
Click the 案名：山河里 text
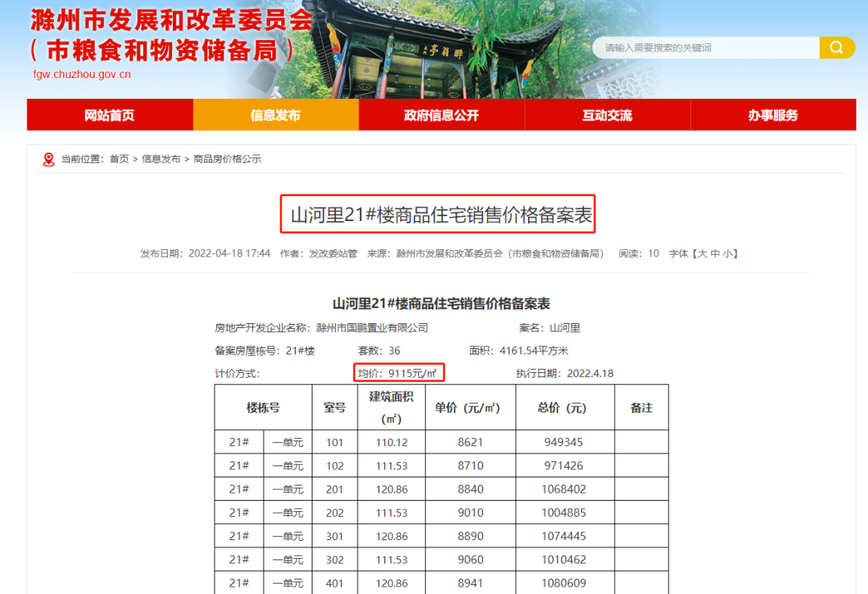coord(550,328)
